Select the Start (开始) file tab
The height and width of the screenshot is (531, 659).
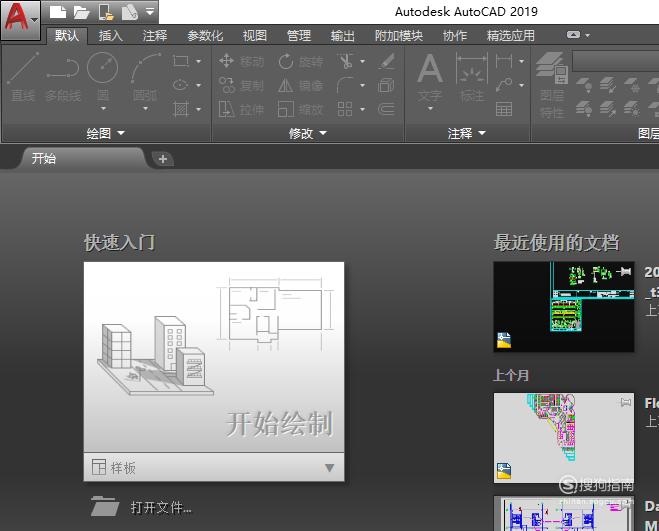[x=82, y=159]
